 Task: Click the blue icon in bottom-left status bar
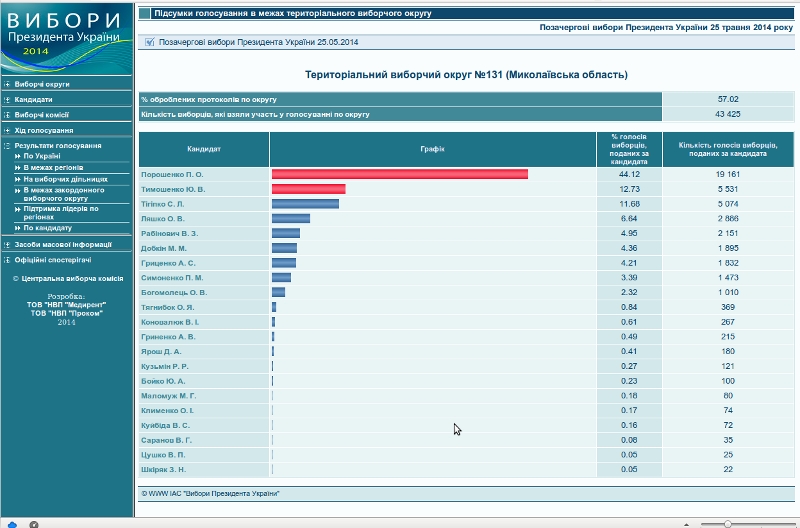point(12,525)
